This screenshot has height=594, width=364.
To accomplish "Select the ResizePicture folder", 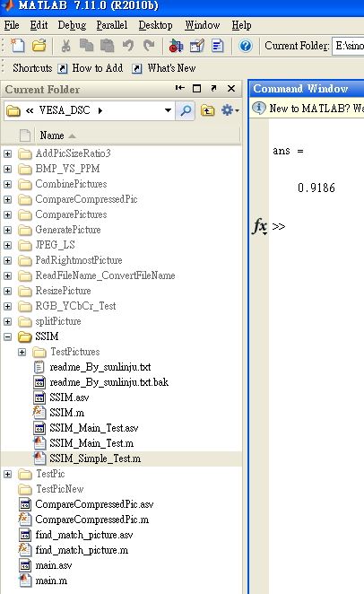I will click(x=63, y=291).
